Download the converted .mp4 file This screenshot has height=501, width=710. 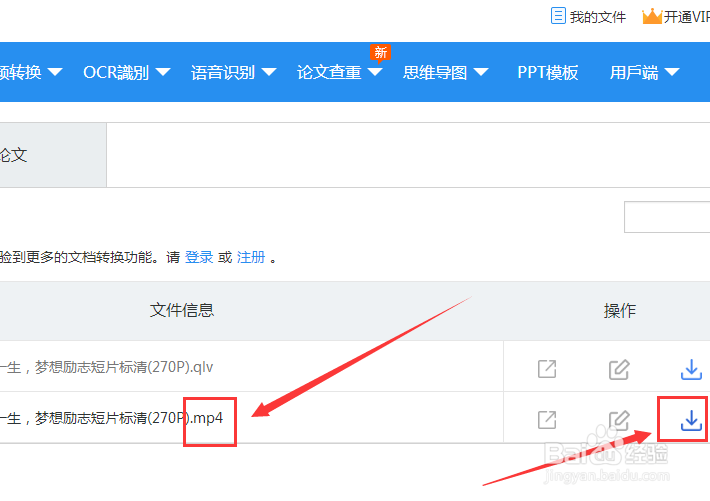(691, 420)
